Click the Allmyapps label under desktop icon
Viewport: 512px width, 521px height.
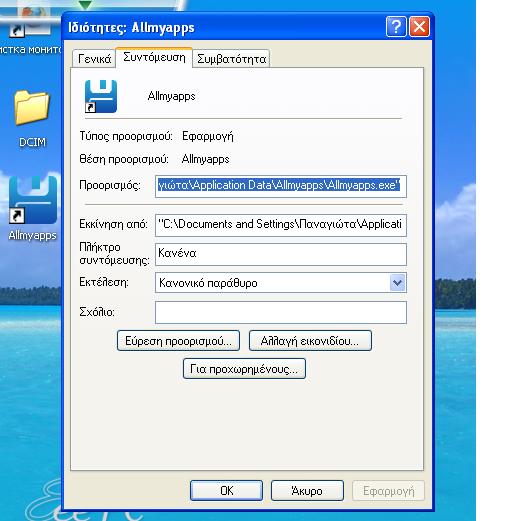pyautogui.click(x=32, y=235)
